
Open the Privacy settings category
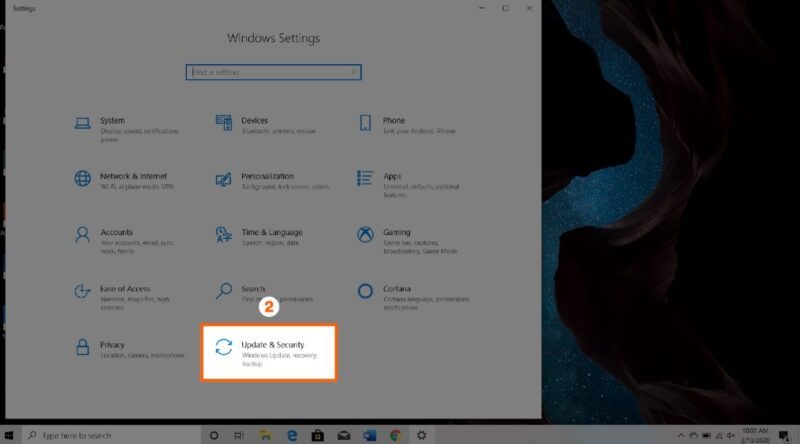point(130,349)
